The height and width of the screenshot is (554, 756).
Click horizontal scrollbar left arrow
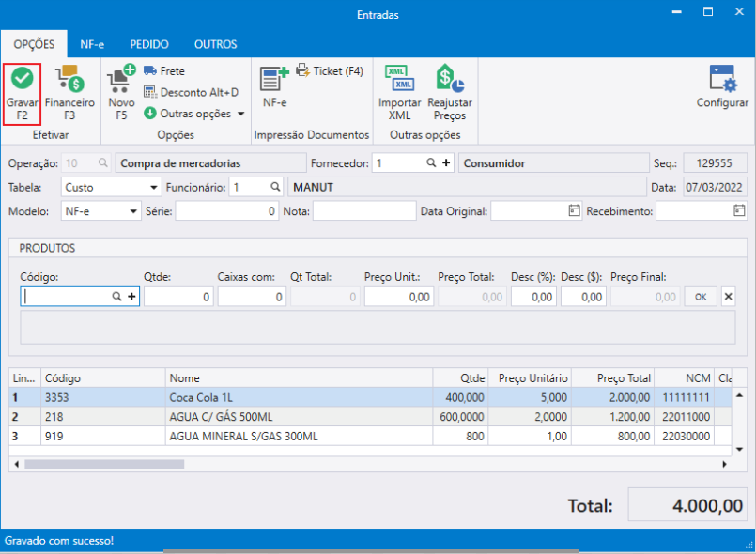(x=16, y=464)
